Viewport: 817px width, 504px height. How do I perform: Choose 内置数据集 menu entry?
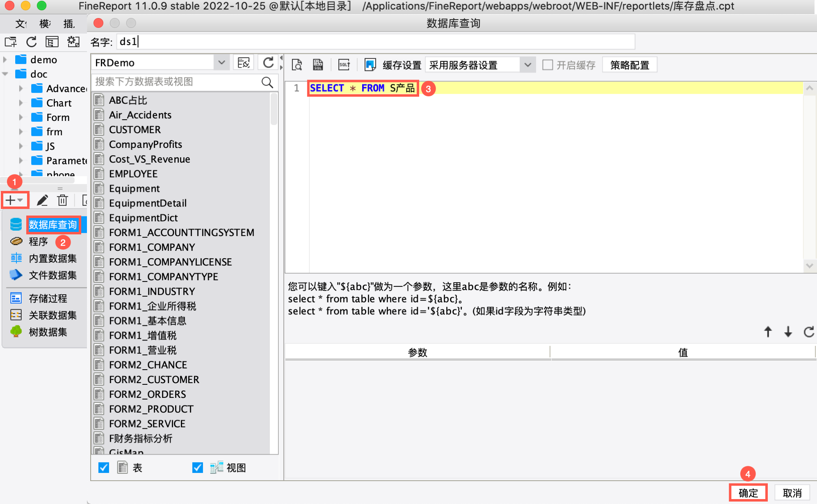(x=52, y=258)
